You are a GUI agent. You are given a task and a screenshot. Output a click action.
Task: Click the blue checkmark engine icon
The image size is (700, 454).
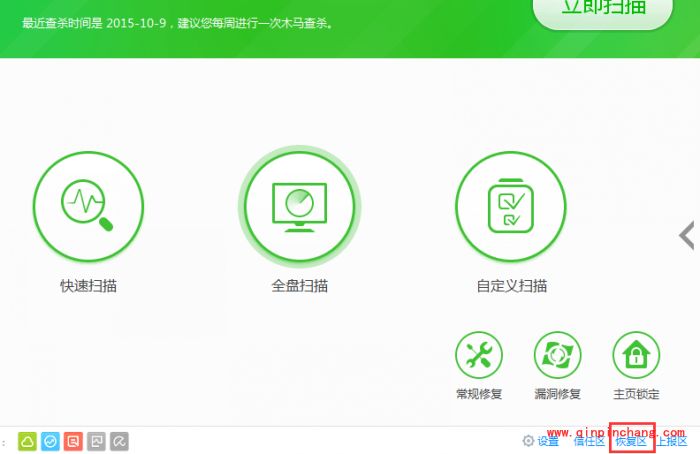tap(50, 442)
